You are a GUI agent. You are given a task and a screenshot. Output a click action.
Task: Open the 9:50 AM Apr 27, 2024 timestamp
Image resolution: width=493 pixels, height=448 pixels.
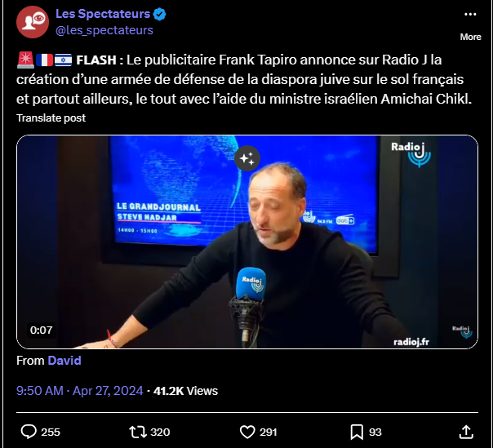79,390
